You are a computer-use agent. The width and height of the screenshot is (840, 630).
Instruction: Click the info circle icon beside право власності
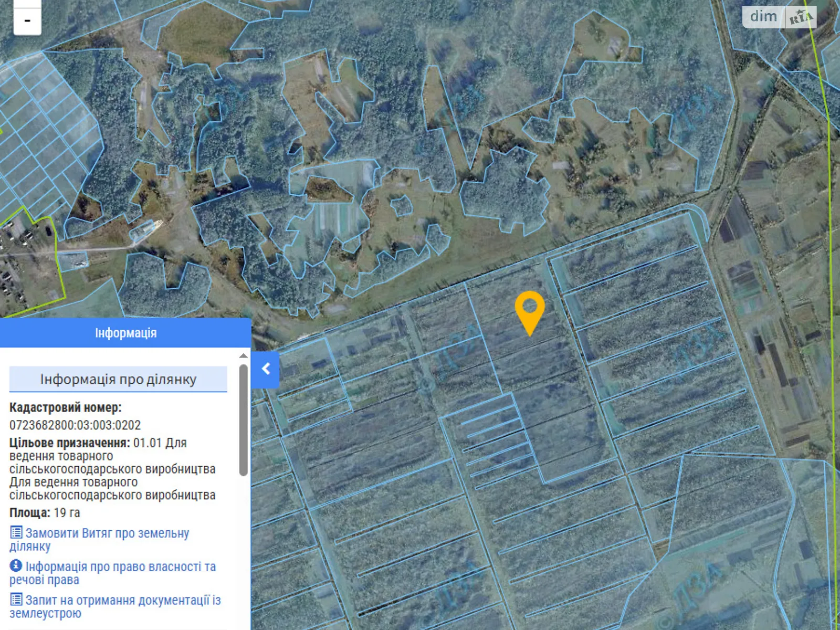click(x=16, y=566)
